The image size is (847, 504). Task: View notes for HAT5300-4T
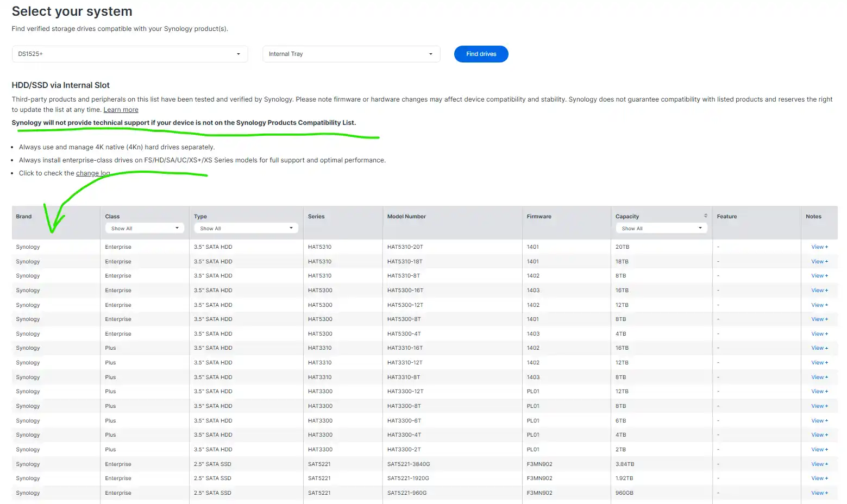[x=819, y=334]
